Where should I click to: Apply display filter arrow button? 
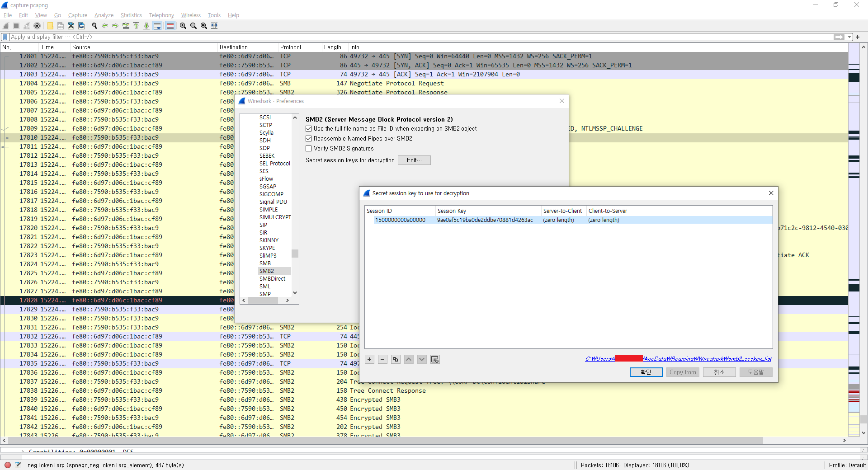tap(839, 37)
